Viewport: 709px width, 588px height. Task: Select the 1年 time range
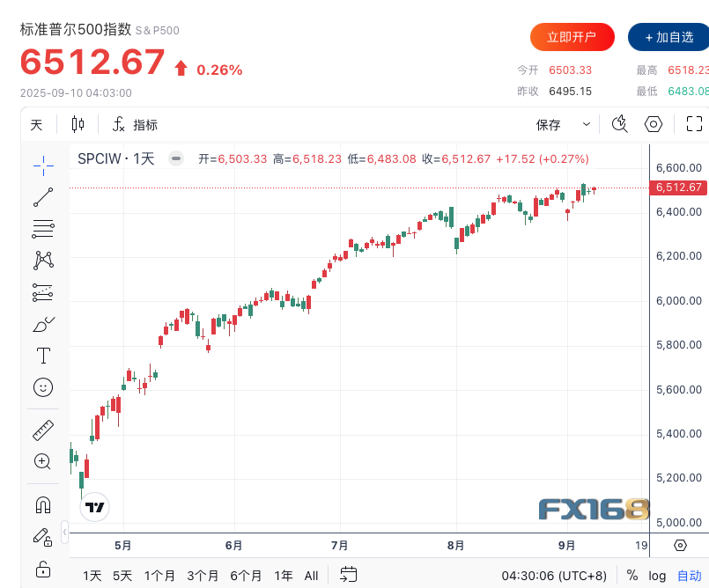pyautogui.click(x=284, y=576)
